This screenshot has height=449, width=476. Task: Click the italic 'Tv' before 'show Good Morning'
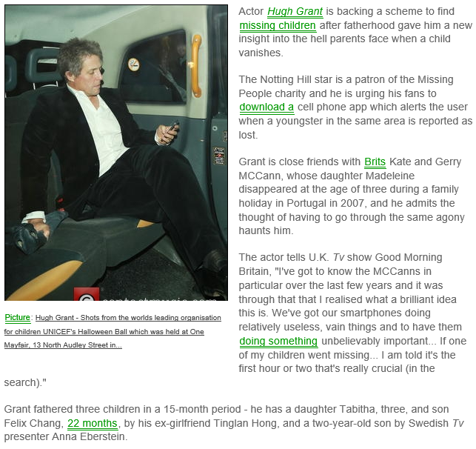338,258
